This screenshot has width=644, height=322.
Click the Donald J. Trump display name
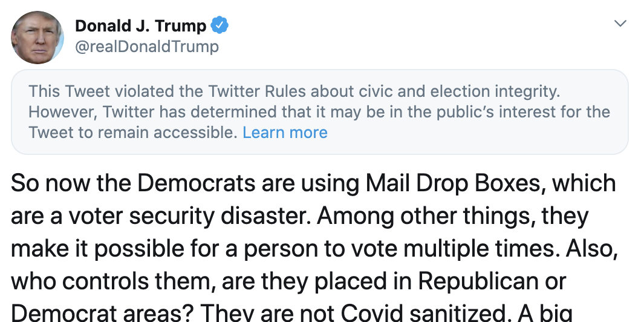tap(141, 26)
